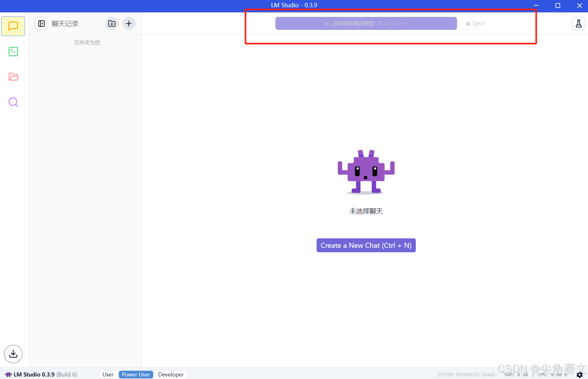Switch to User mode
588x379 pixels.
[x=108, y=375]
